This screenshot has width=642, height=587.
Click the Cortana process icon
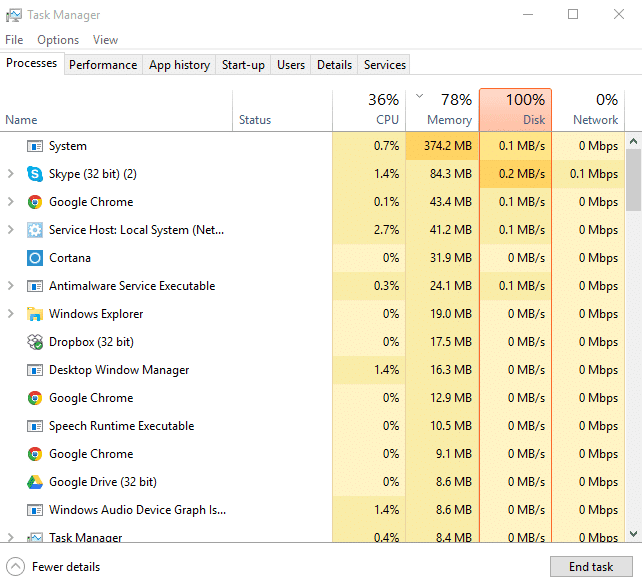click(x=35, y=258)
